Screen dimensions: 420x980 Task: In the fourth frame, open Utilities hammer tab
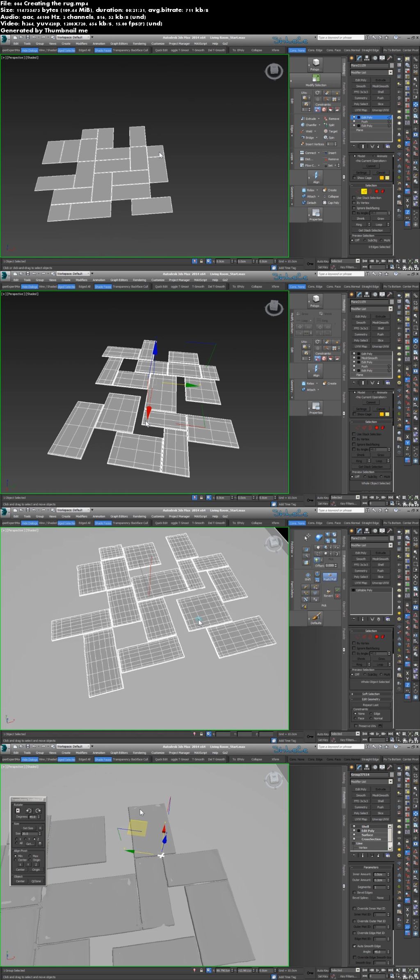pos(390,767)
